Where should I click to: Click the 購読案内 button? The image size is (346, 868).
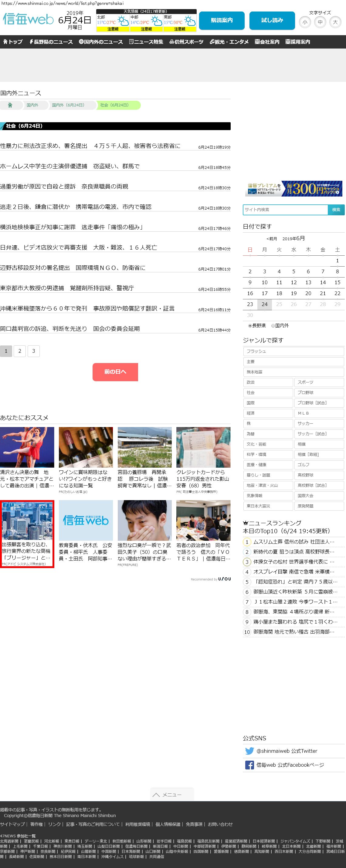(x=222, y=21)
